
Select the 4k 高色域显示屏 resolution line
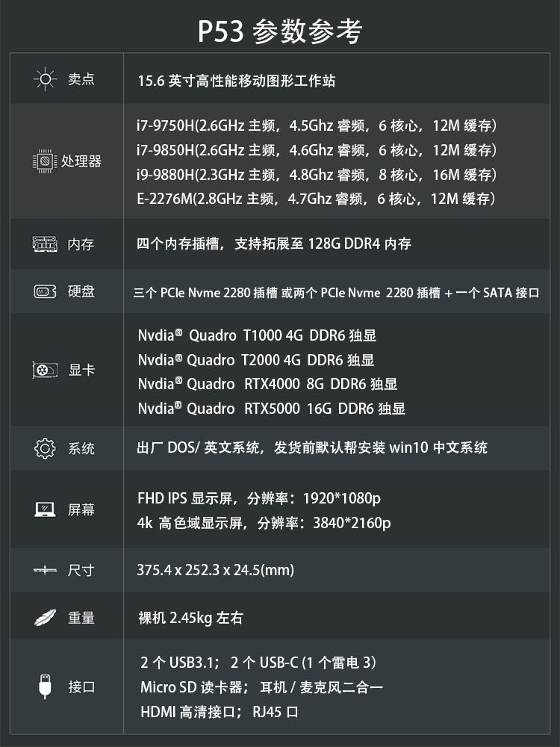tap(264, 523)
